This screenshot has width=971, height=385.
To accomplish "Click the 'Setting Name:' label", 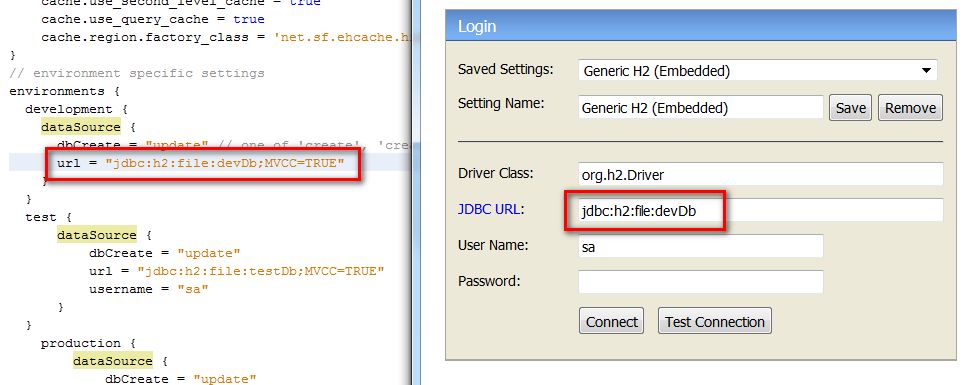I will (x=501, y=103).
